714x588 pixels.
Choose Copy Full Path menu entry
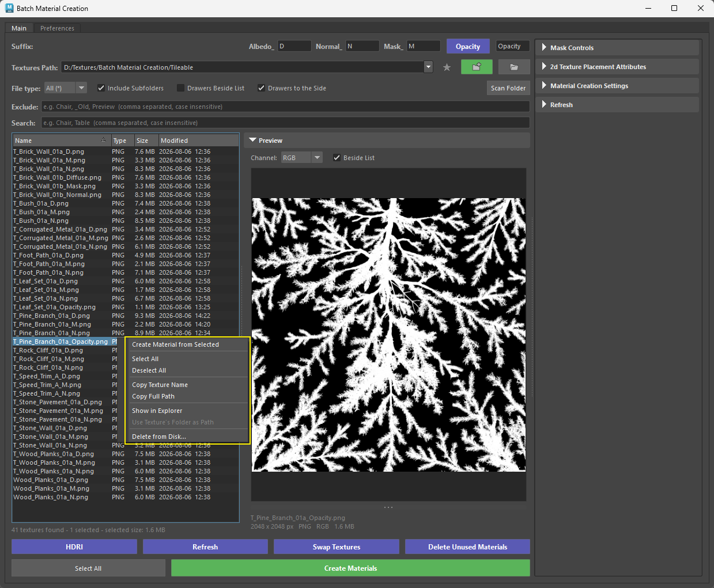point(187,396)
